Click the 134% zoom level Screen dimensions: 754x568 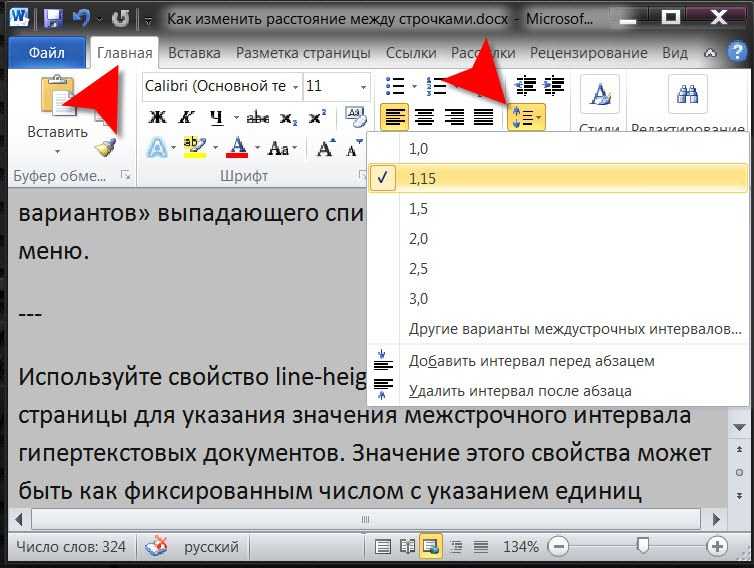520,546
